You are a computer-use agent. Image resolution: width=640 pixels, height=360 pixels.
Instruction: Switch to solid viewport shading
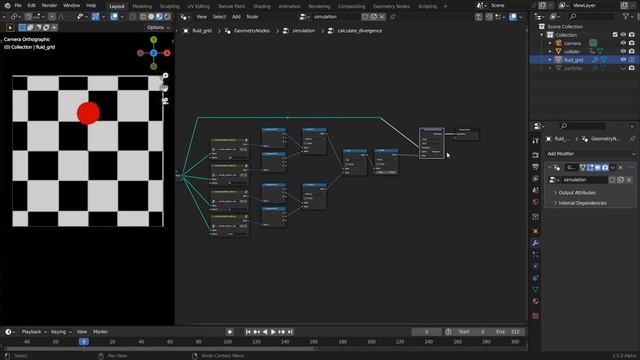151,17
